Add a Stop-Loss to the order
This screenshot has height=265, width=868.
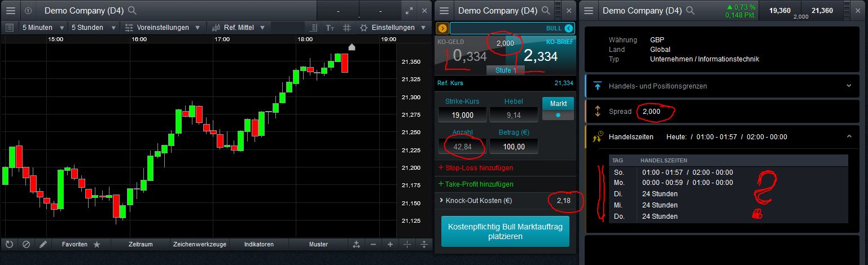coord(475,167)
